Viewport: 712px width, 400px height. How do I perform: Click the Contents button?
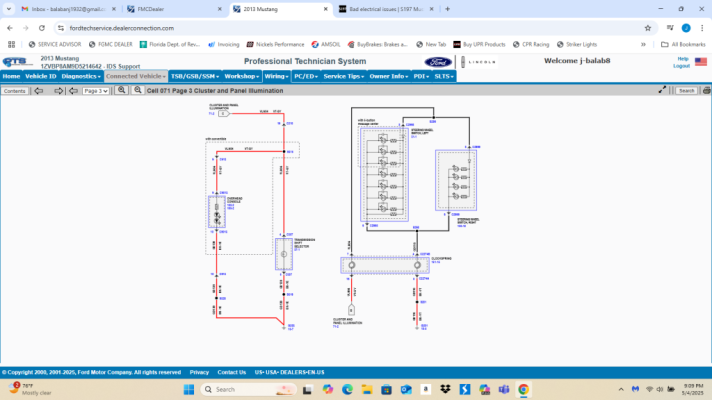pyautogui.click(x=15, y=91)
